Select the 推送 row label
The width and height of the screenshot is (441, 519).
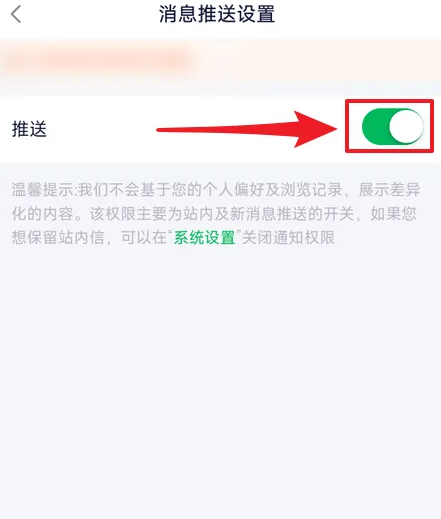[29, 129]
